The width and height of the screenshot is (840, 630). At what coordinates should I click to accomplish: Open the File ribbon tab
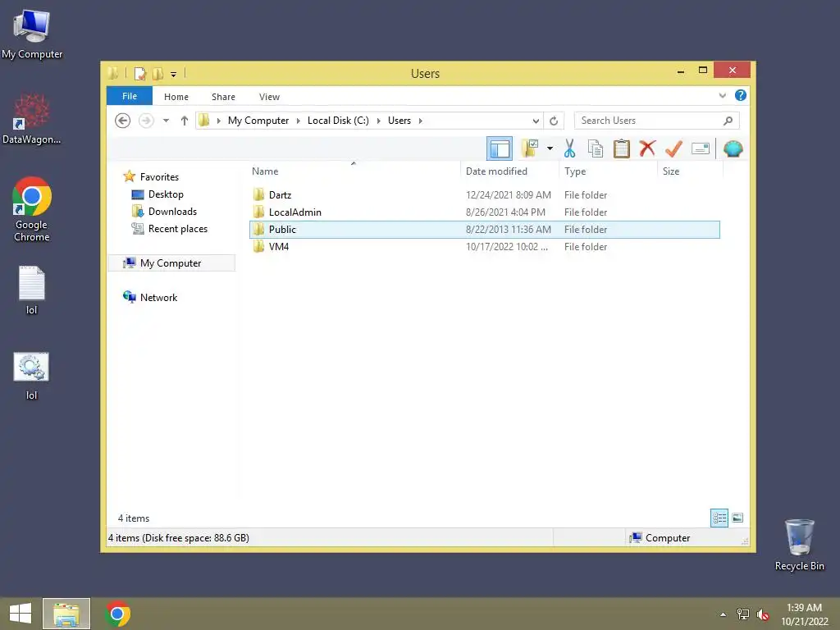coord(129,96)
